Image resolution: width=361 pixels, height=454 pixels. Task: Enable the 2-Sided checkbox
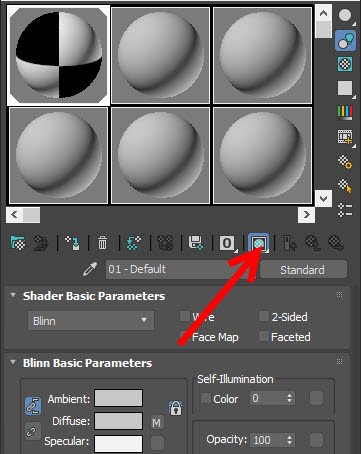tap(264, 316)
